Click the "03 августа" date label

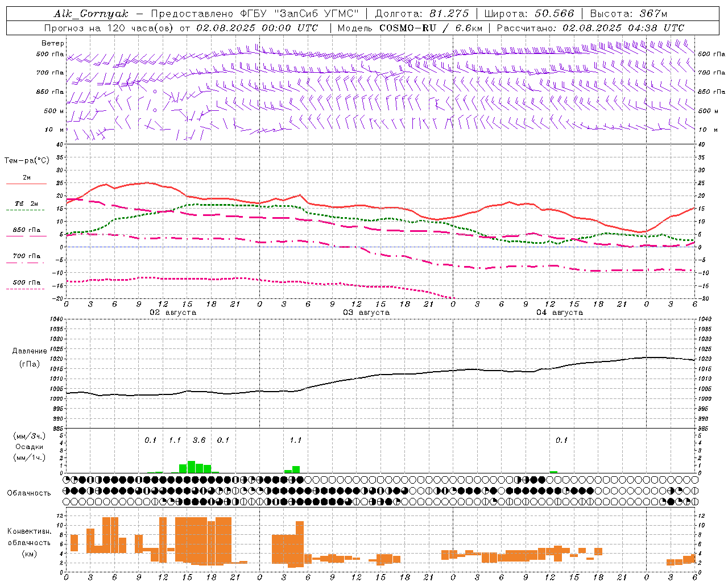(366, 313)
